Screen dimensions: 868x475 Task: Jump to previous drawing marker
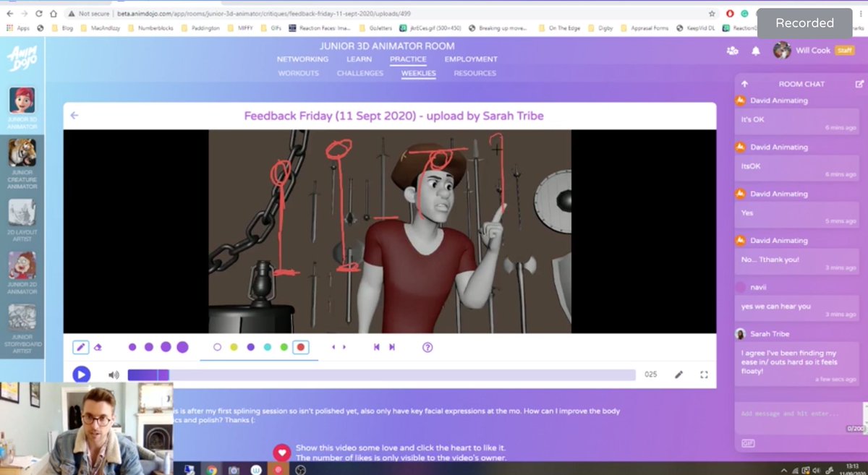tap(377, 347)
